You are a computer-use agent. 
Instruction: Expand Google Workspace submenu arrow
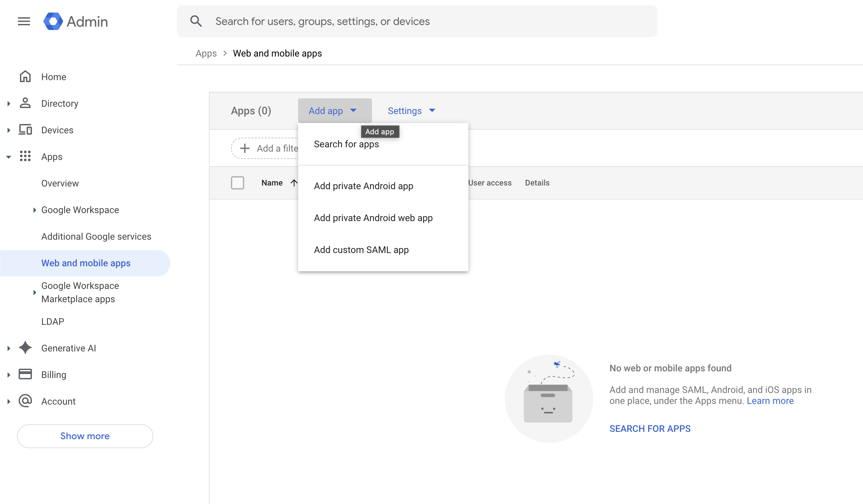pyautogui.click(x=35, y=210)
